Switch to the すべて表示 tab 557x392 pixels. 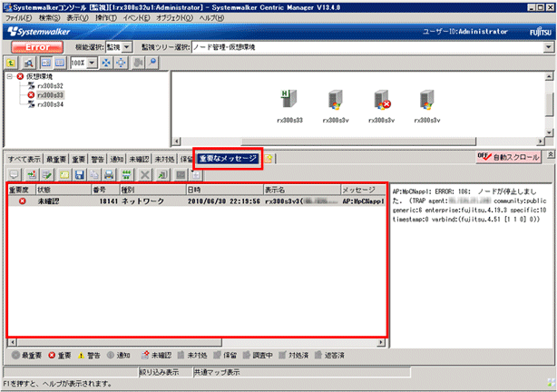click(x=24, y=159)
